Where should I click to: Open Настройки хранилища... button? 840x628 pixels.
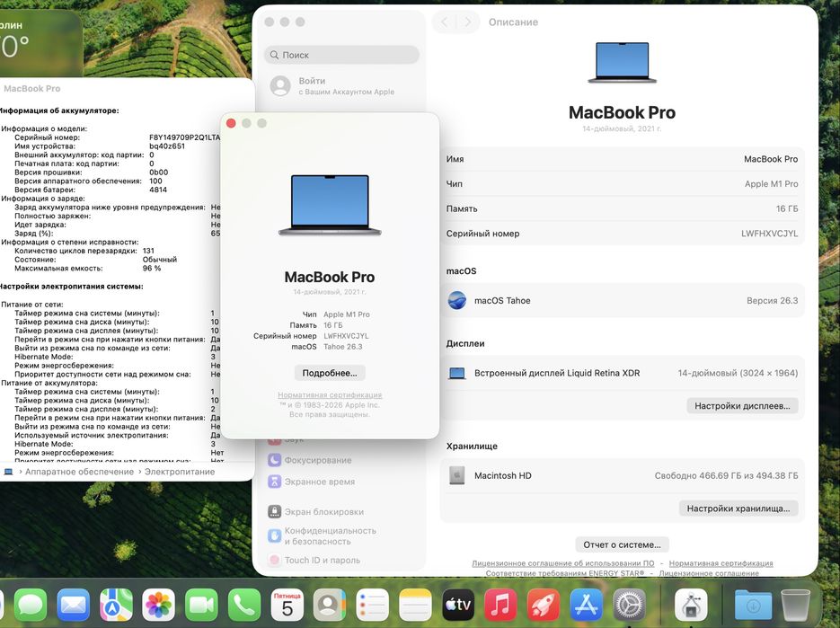[738, 509]
